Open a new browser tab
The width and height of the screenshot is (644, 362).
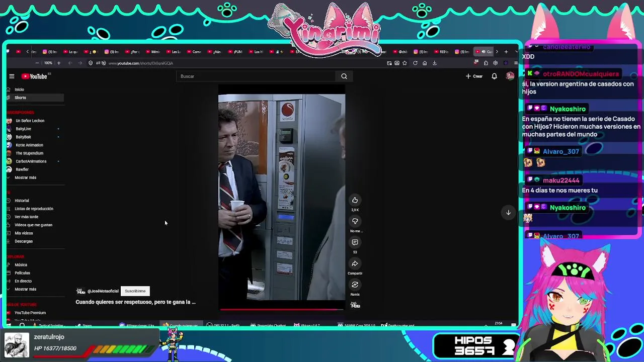pyautogui.click(x=506, y=52)
